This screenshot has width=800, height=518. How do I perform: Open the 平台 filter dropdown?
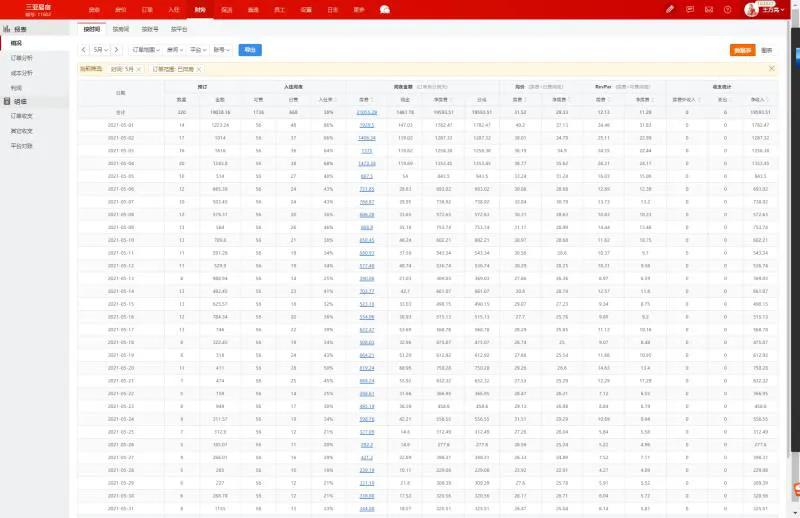coord(198,50)
